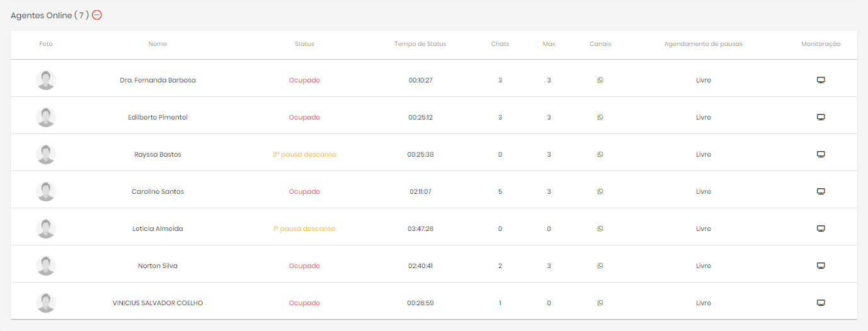The image size is (868, 331).
Task: Click the Max column header
Action: click(549, 44)
